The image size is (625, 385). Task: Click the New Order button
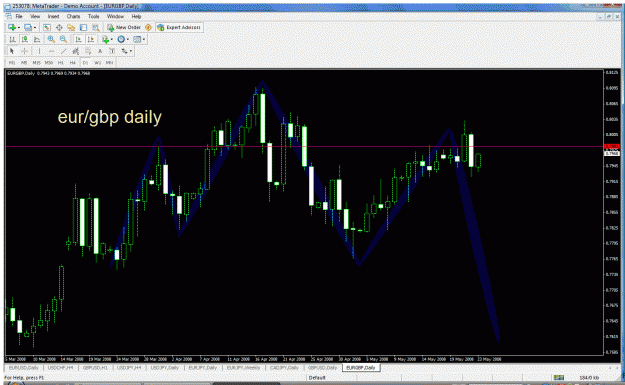(124, 28)
